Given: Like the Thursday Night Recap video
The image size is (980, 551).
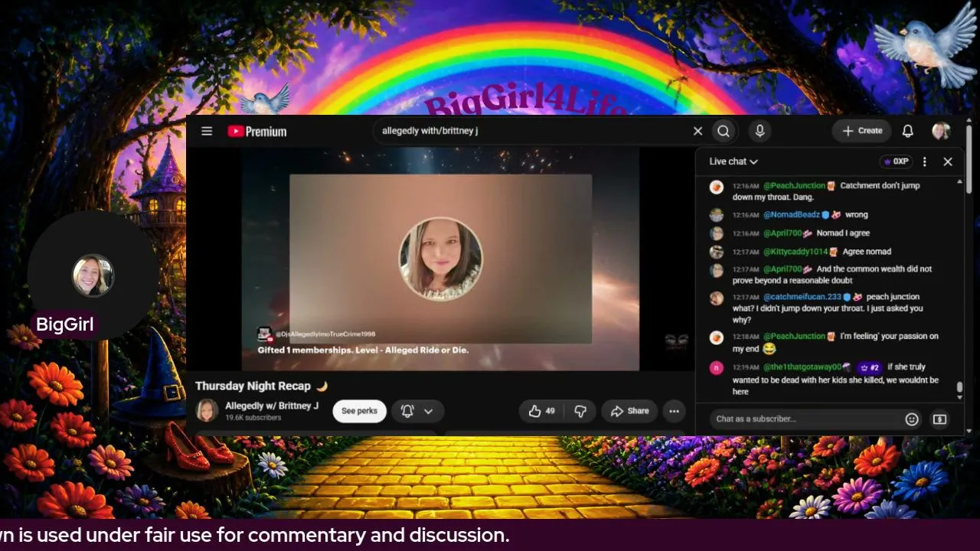Looking at the screenshot, I should [541, 411].
